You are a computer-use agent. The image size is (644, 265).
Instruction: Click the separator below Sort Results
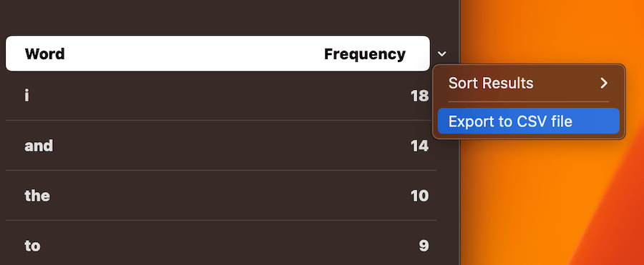(529, 101)
